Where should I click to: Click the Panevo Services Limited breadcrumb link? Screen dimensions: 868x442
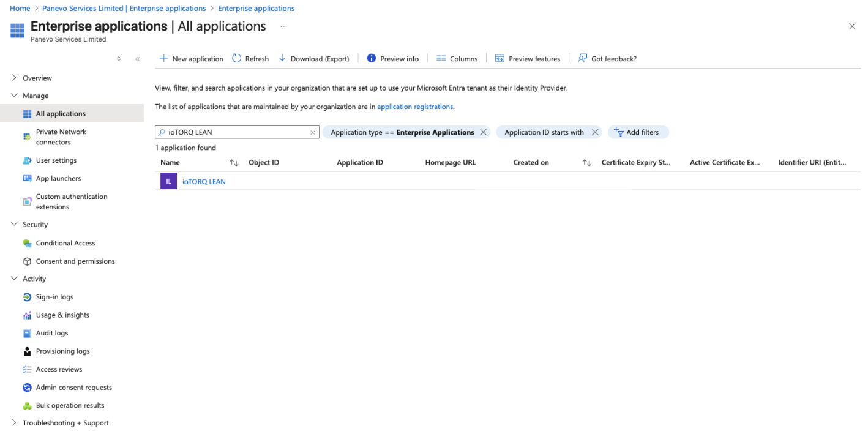pos(124,9)
